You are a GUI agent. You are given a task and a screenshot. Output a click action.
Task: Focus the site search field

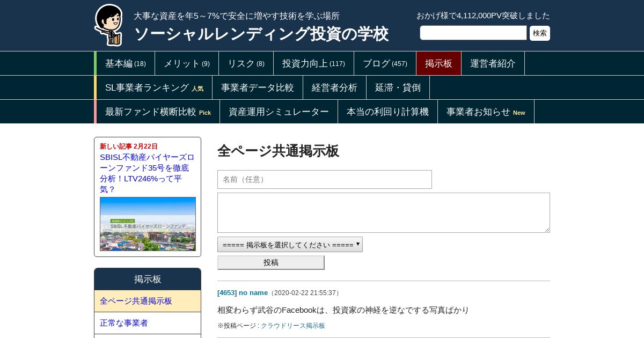pyautogui.click(x=473, y=33)
